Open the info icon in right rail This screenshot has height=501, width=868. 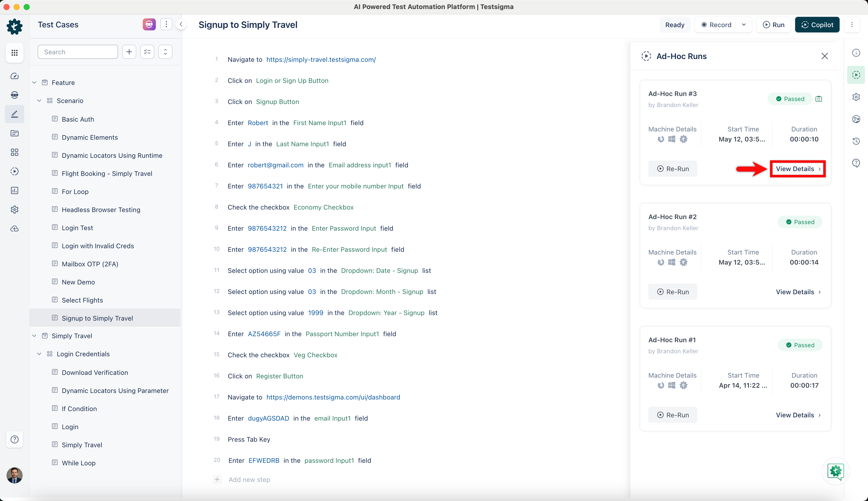pyautogui.click(x=856, y=53)
